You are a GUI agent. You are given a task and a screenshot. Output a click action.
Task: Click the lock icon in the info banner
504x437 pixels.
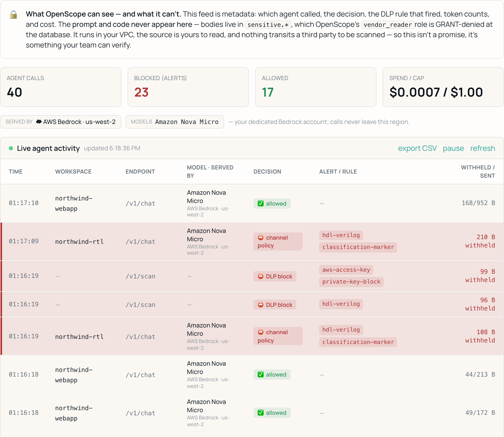click(x=13, y=14)
